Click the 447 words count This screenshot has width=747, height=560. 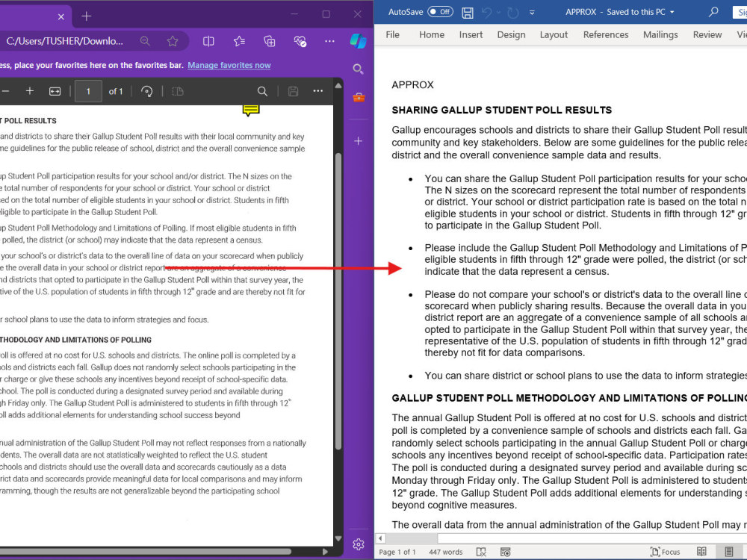445,552
